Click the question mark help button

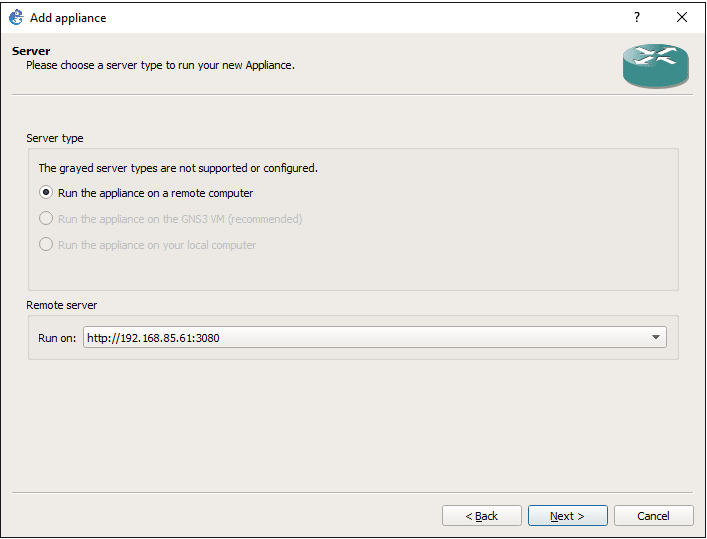coord(637,17)
